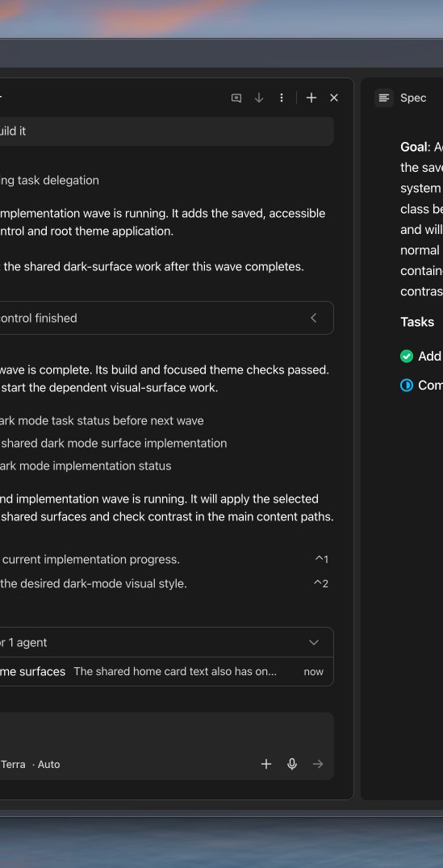Close the chat panel with X icon
The width and height of the screenshot is (443, 868).
pos(334,98)
